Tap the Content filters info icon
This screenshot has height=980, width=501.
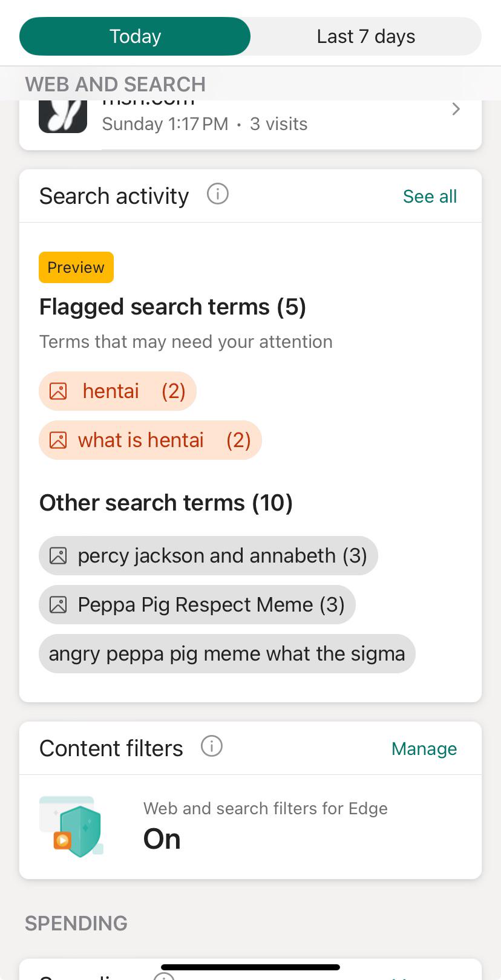212,746
